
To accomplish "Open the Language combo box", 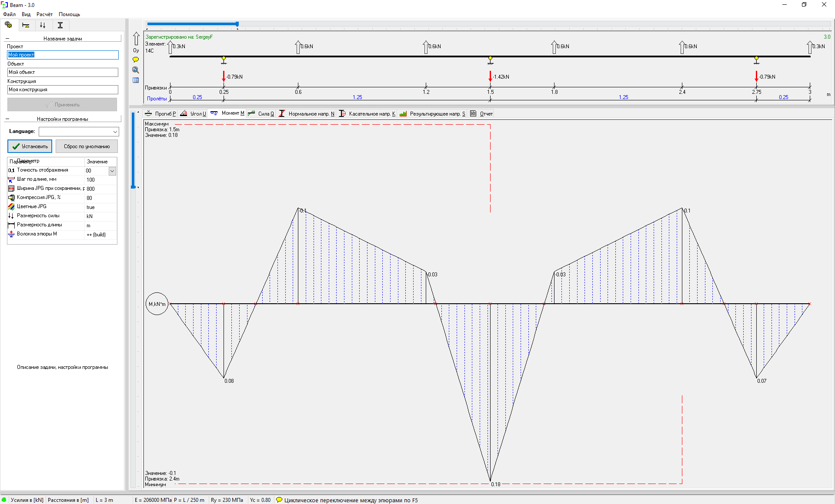I will (79, 132).
